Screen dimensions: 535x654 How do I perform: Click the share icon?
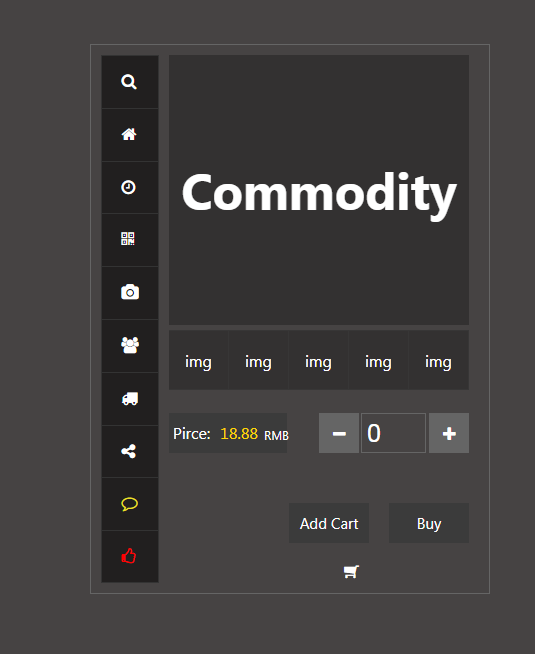(128, 451)
